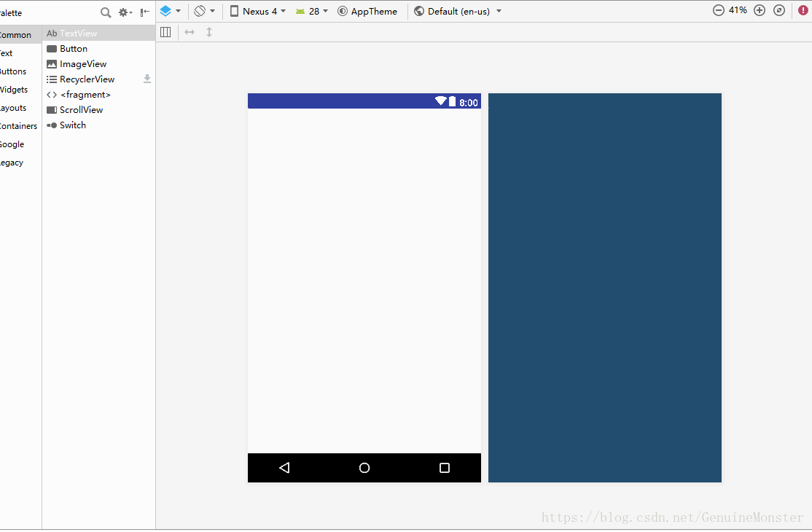Image resolution: width=812 pixels, height=532 pixels.
Task: Click the white design preview surface
Action: (364, 281)
